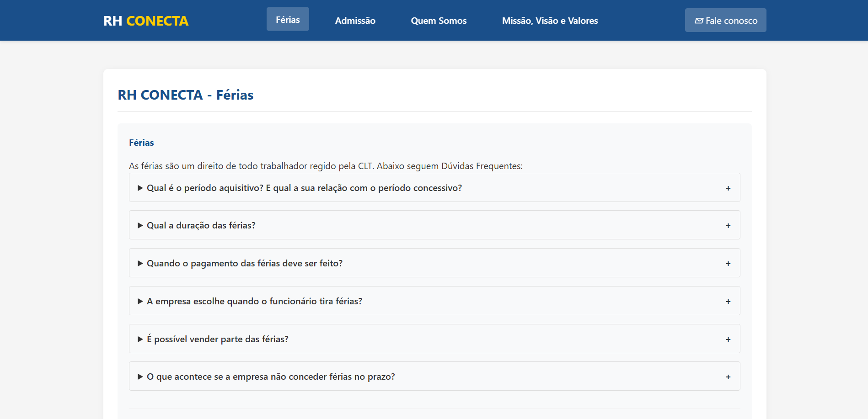
Task: Click triangle arrow before período aquisitivo question
Action: coord(140,188)
